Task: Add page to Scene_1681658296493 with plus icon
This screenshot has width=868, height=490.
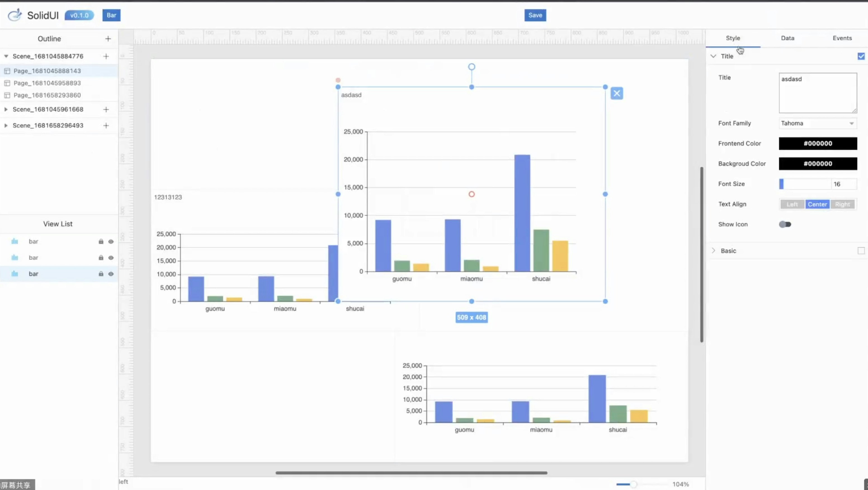Action: (106, 125)
